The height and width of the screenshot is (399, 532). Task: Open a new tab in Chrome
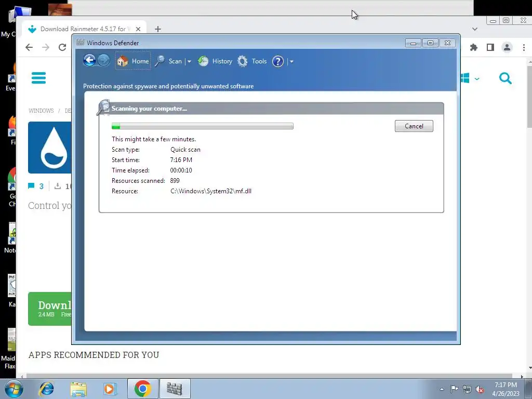coord(158,29)
